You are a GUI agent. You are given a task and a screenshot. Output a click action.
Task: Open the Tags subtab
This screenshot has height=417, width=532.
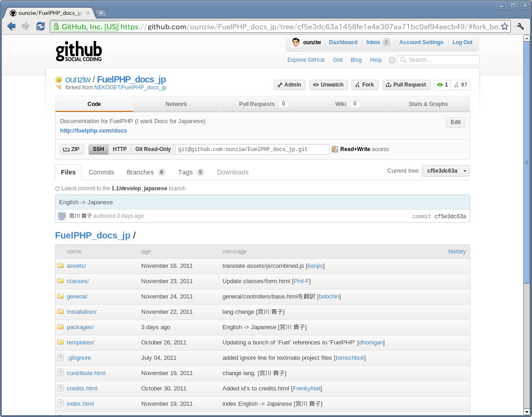click(191, 172)
